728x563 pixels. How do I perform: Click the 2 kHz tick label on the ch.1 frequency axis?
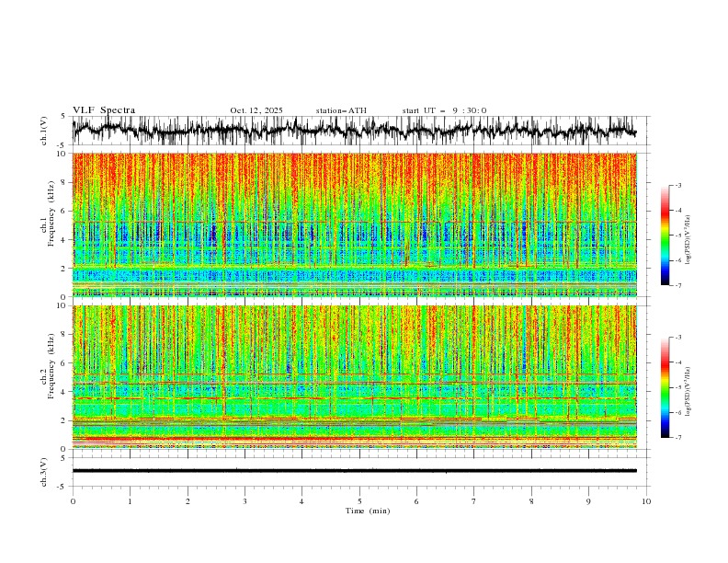point(64,269)
